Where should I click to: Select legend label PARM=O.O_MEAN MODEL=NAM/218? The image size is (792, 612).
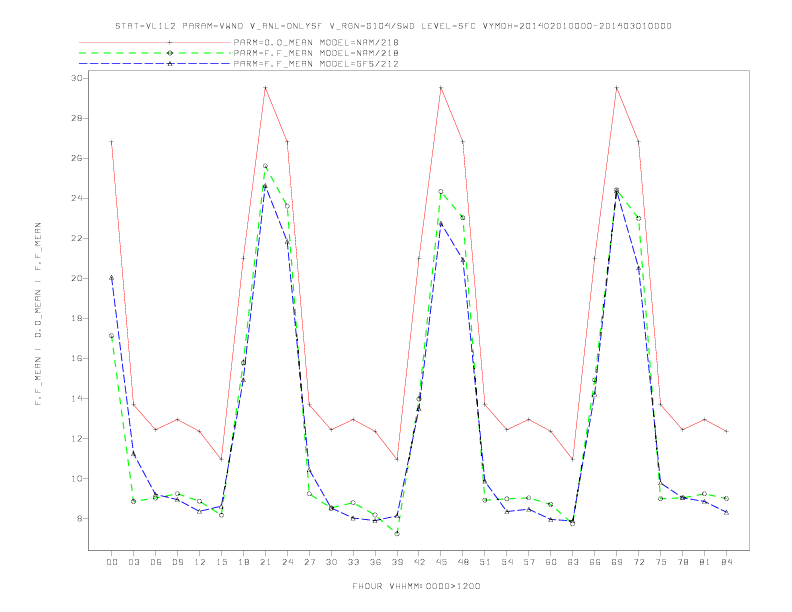[316, 42]
